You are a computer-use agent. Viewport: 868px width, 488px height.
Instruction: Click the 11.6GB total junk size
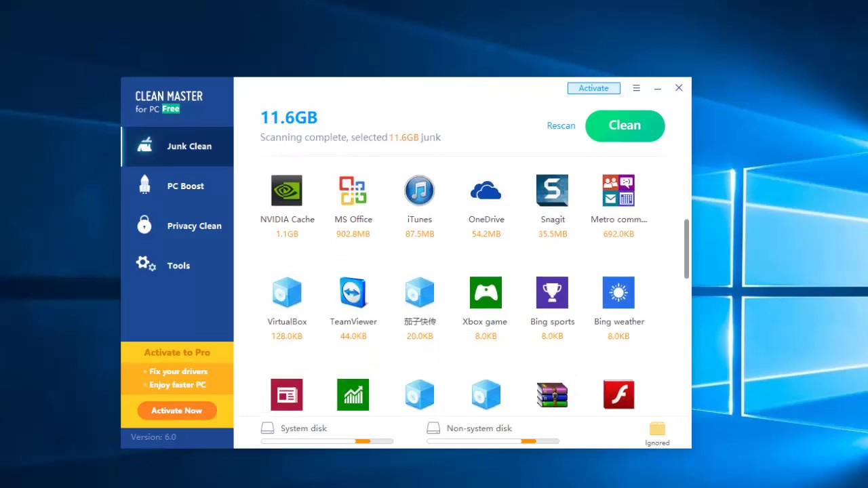tap(289, 117)
